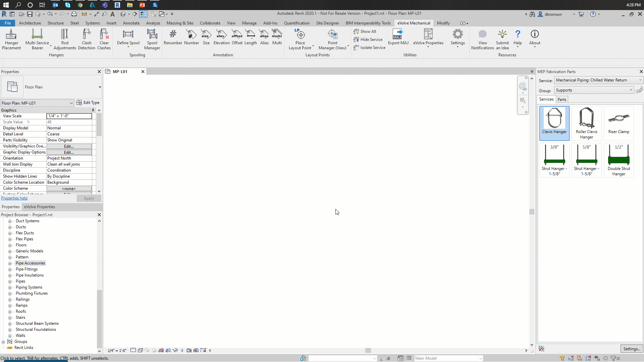Viewport: 644px width, 362px height.
Task: Open Properties help link
Action: pos(14,198)
